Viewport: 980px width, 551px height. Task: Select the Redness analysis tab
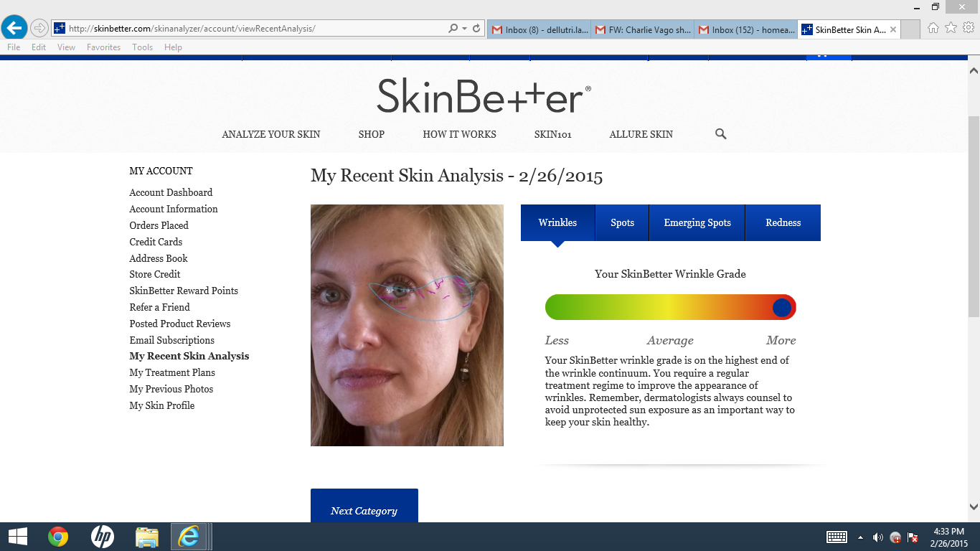[x=783, y=222]
